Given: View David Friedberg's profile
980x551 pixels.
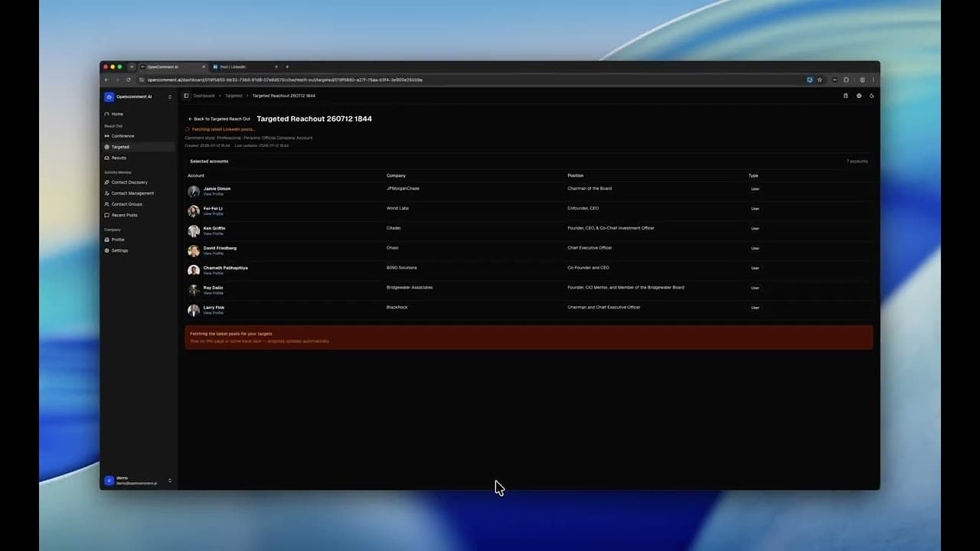Looking at the screenshot, I should (x=214, y=254).
